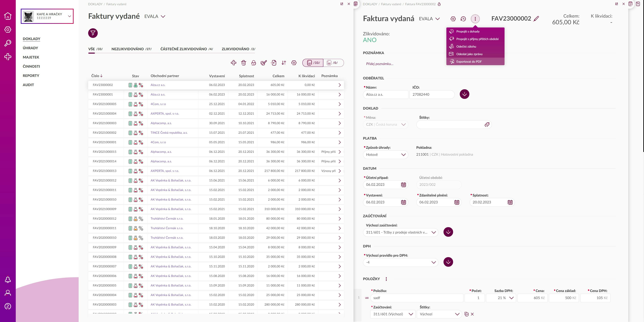The image size is (644, 322).
Task: Sort the list by the Číslo column header
Action: (97, 76)
